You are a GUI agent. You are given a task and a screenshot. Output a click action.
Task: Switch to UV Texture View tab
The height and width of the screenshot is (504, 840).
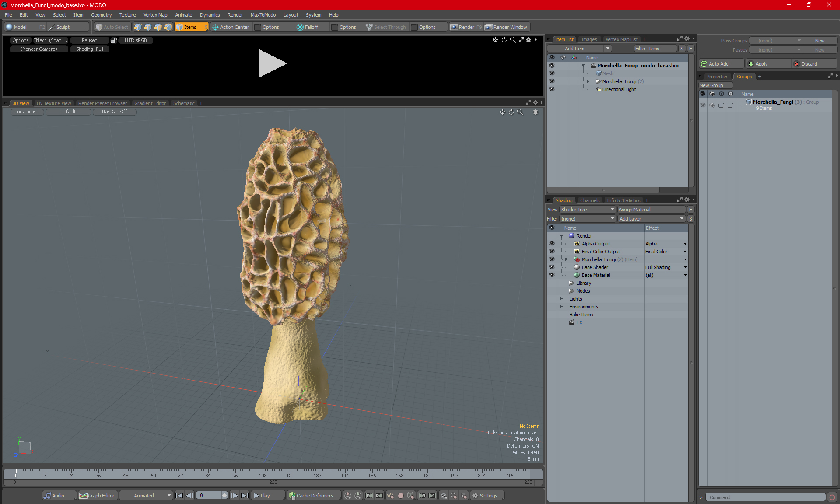coord(54,103)
